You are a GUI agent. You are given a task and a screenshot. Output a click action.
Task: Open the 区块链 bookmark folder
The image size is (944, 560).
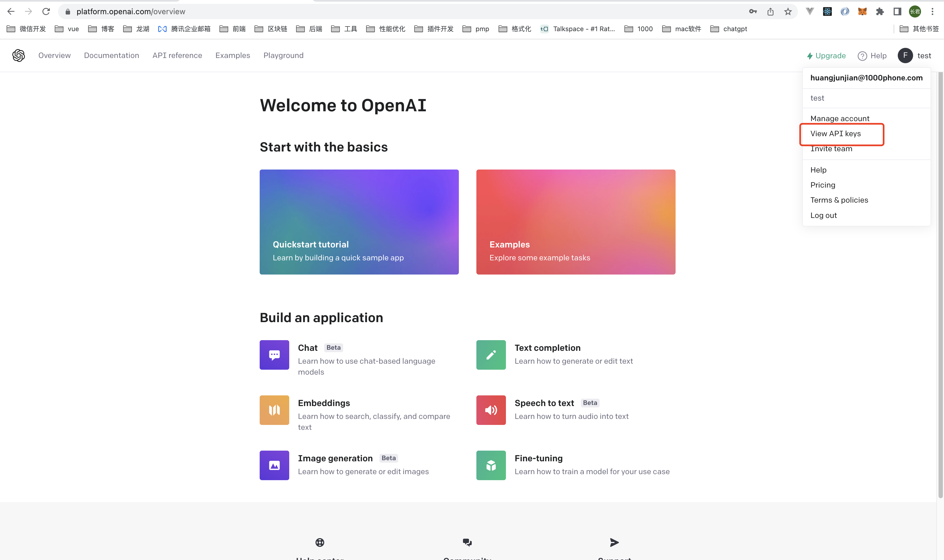271,29
